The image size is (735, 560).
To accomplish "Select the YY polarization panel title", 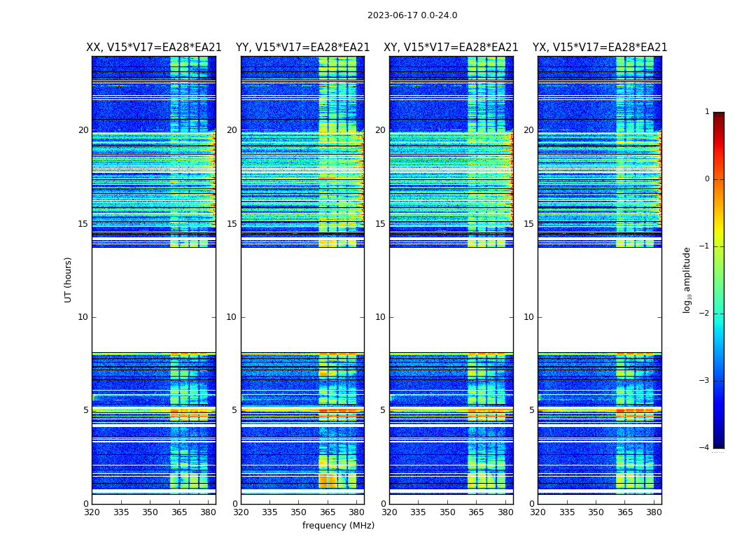I will click(x=302, y=48).
